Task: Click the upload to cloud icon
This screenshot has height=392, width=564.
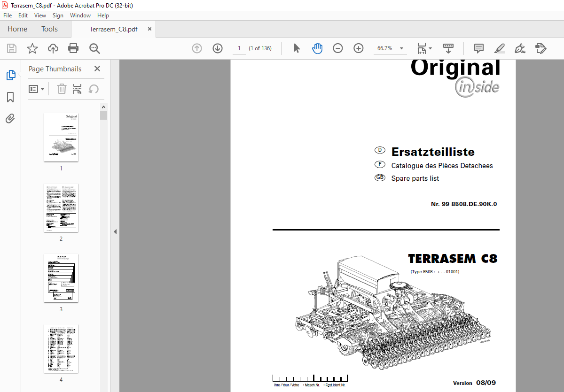Action: coord(53,48)
